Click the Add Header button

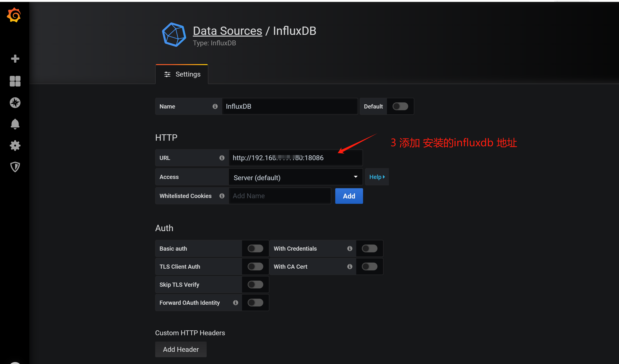(x=181, y=349)
